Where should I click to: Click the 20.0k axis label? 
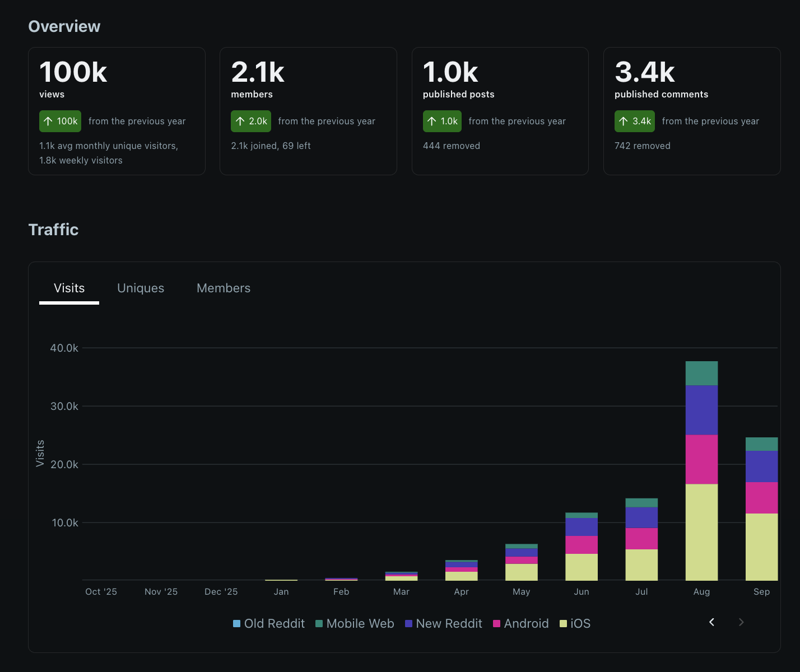point(64,464)
